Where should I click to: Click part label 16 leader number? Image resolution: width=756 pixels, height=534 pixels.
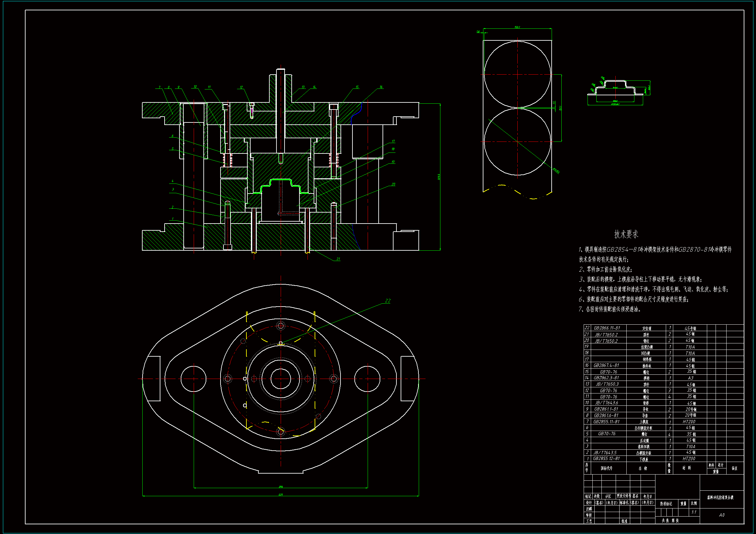[x=381, y=87]
